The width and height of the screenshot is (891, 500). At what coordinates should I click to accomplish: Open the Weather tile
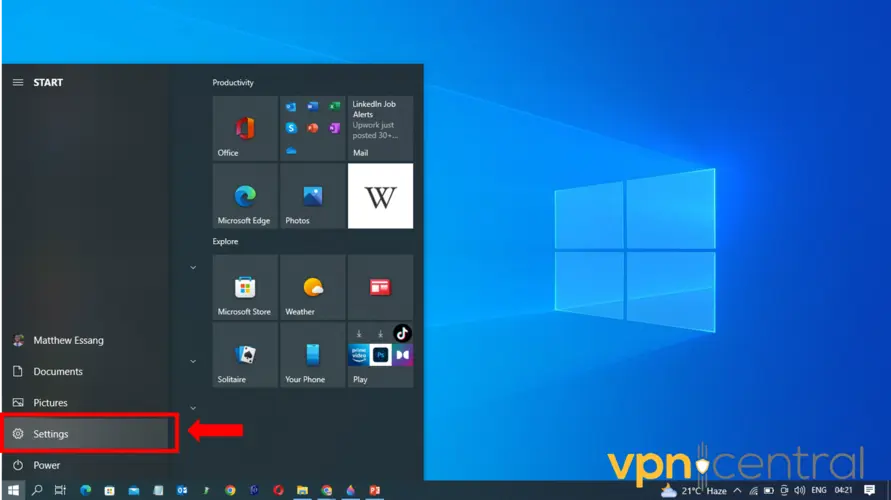point(313,287)
